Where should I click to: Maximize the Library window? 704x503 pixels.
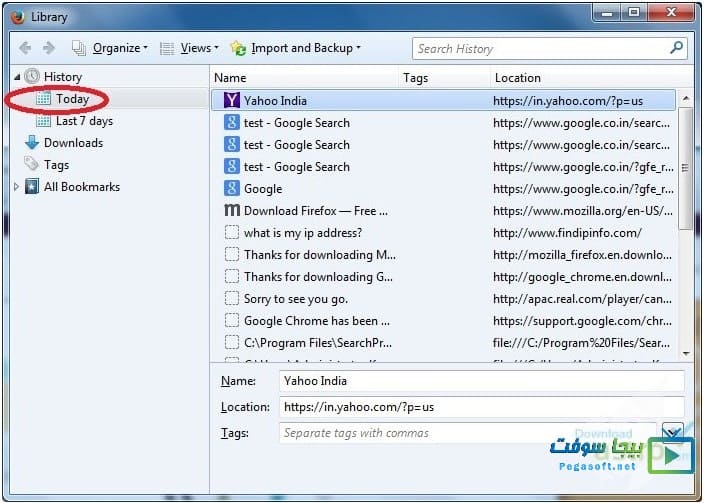[634, 13]
